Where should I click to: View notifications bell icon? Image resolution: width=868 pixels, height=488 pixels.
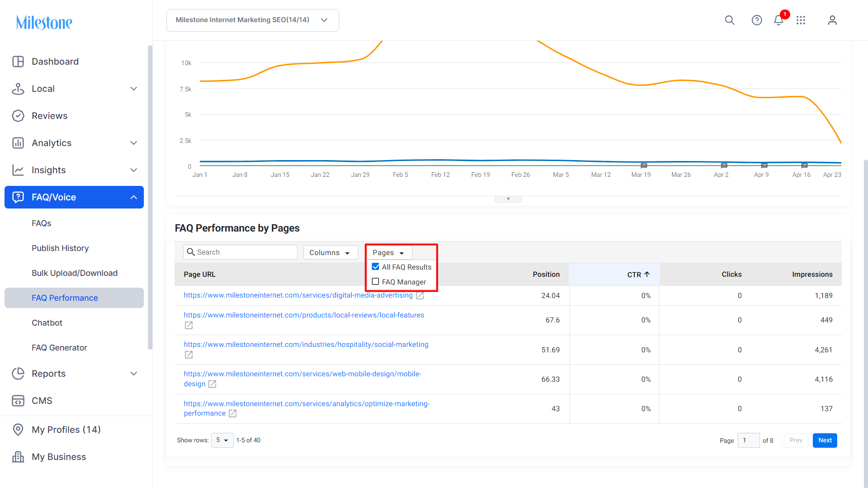[778, 20]
